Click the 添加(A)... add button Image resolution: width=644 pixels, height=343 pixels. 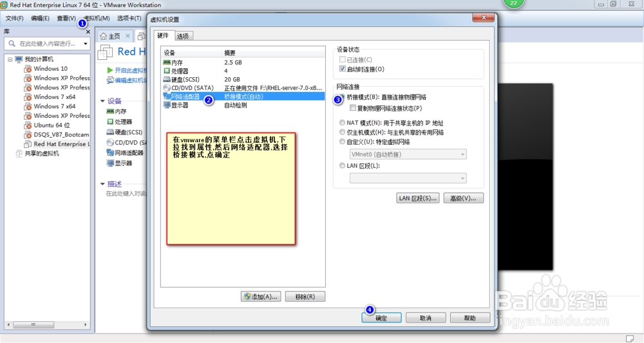(x=261, y=297)
